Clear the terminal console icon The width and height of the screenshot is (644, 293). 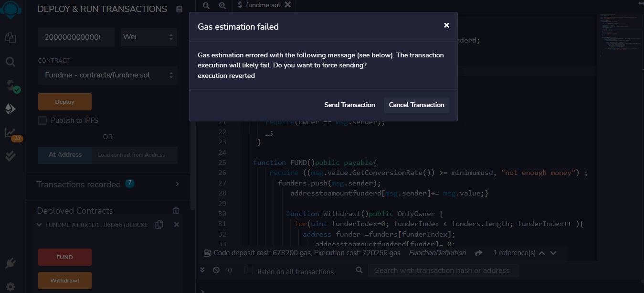(216, 270)
